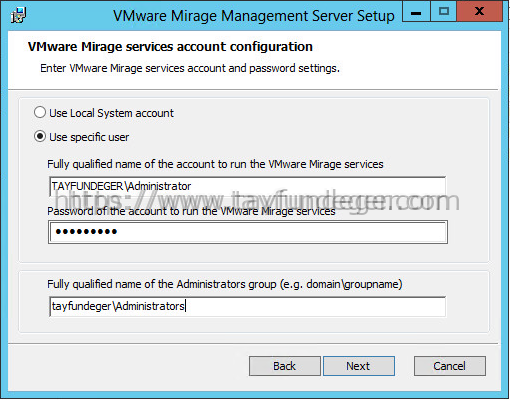Click the Password of the account label
510x400 pixels.
point(191,211)
